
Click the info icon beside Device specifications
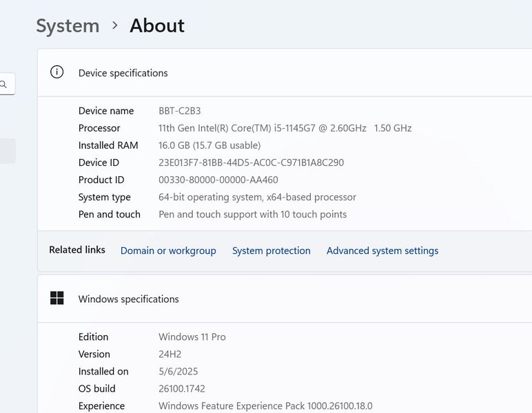57,72
